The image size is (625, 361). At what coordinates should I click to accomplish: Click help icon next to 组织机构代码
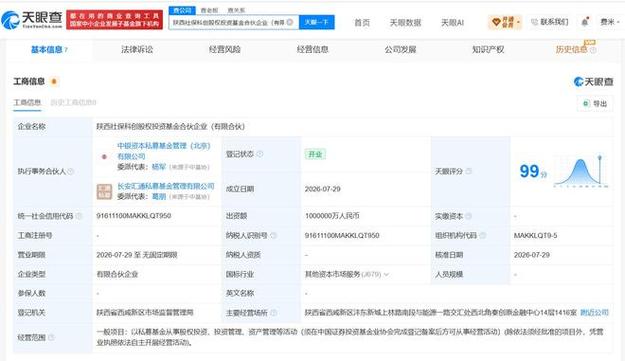[x=482, y=235]
